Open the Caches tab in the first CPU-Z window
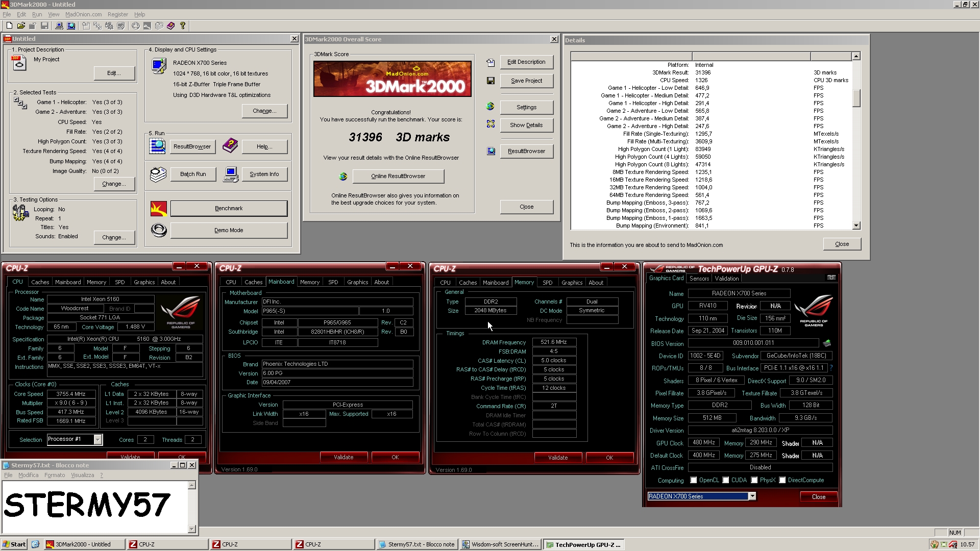Viewport: 980px width, 551px height. pyautogui.click(x=40, y=282)
